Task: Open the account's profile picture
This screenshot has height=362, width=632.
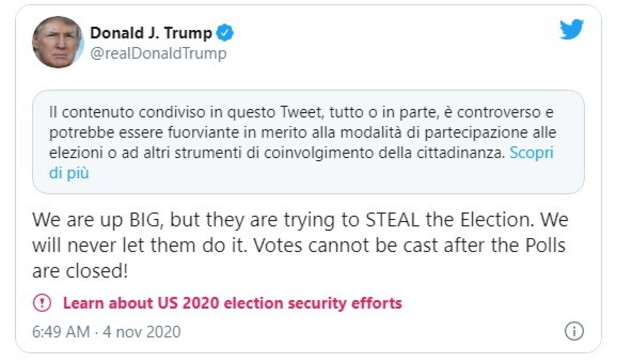Action: point(58,42)
